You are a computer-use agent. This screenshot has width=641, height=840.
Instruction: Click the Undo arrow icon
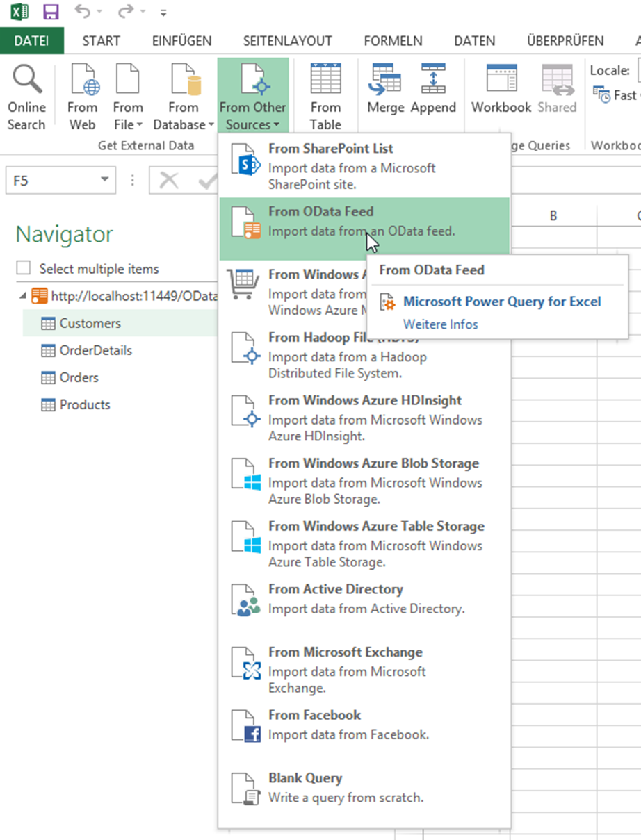pyautogui.click(x=82, y=12)
